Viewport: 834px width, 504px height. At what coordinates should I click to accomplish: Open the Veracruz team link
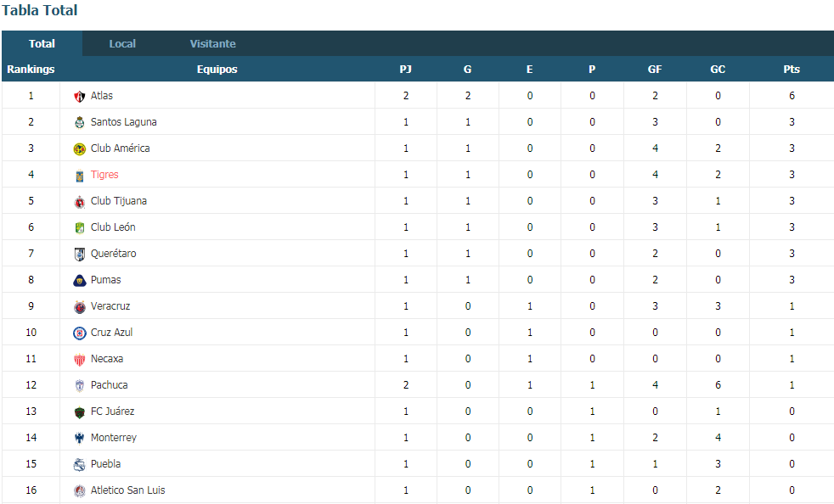tap(110, 306)
